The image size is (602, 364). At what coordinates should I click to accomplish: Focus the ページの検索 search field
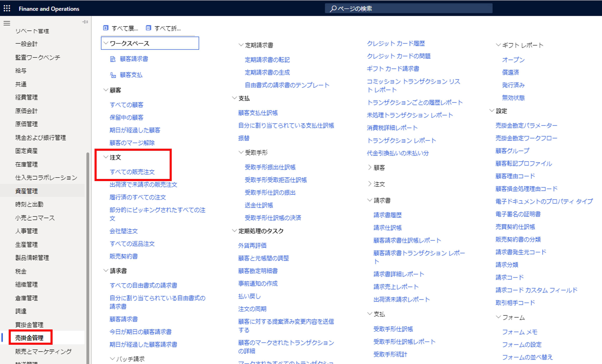[408, 9]
